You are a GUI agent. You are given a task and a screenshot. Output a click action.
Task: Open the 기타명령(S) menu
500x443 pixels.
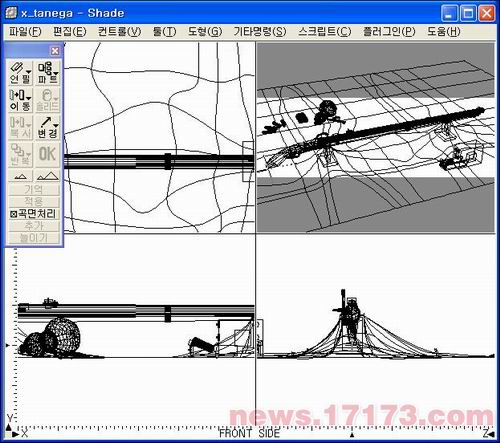(260, 32)
